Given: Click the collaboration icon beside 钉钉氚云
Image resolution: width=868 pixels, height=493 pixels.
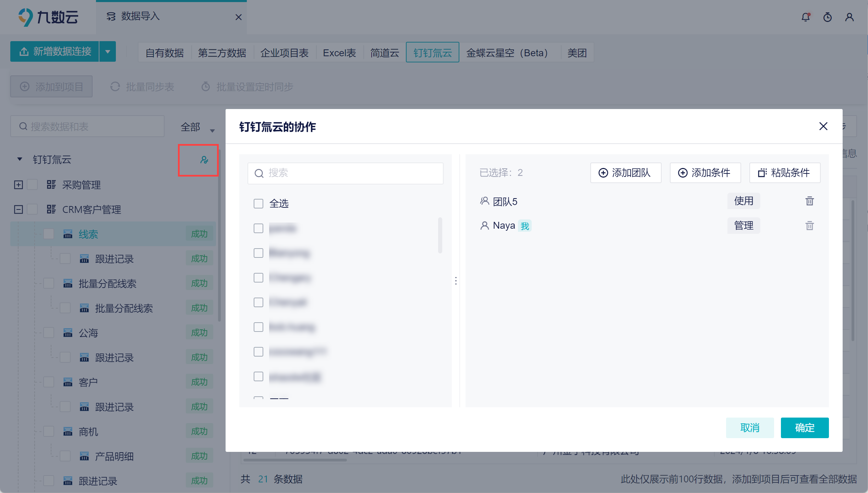Looking at the screenshot, I should (x=204, y=160).
